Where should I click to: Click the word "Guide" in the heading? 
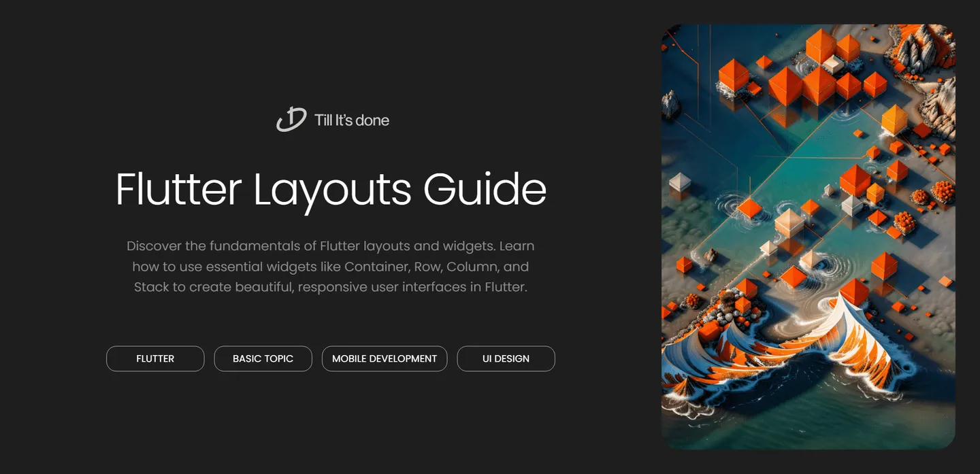point(485,189)
